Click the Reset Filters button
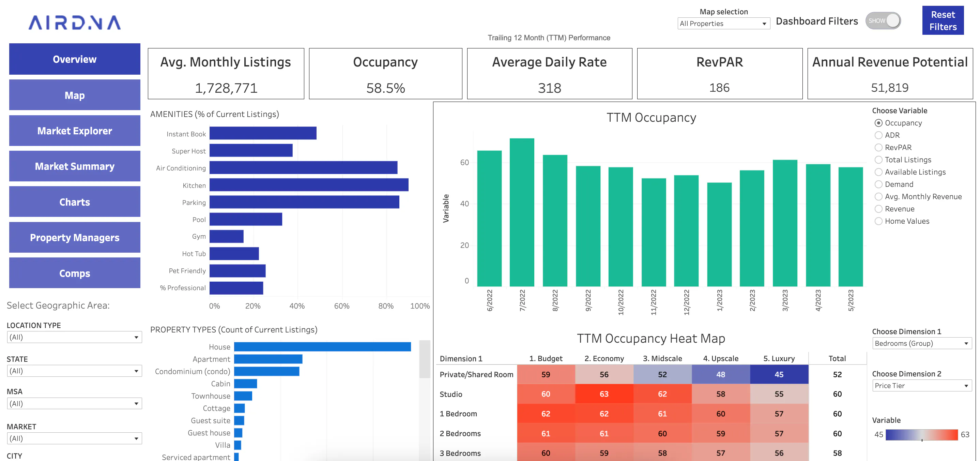Viewport: 980px width, 461px height. coord(943,20)
